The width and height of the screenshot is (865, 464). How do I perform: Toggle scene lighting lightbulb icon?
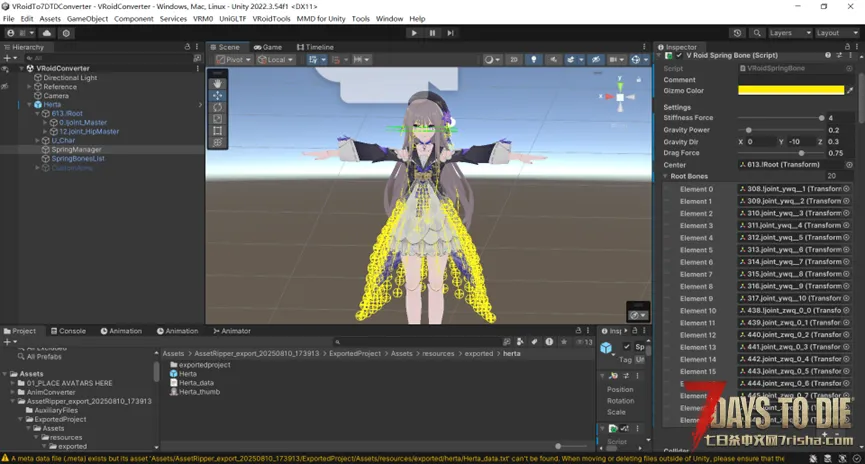[533, 60]
